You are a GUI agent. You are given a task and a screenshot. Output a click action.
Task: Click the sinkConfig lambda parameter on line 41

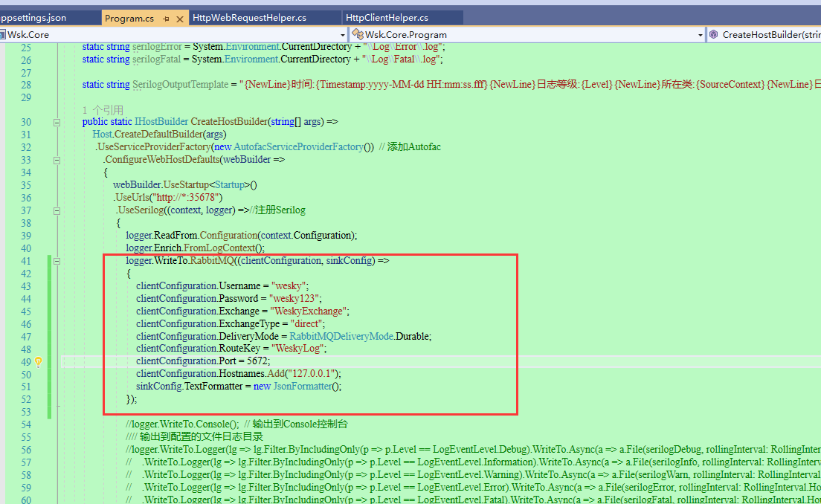pyautogui.click(x=350, y=261)
